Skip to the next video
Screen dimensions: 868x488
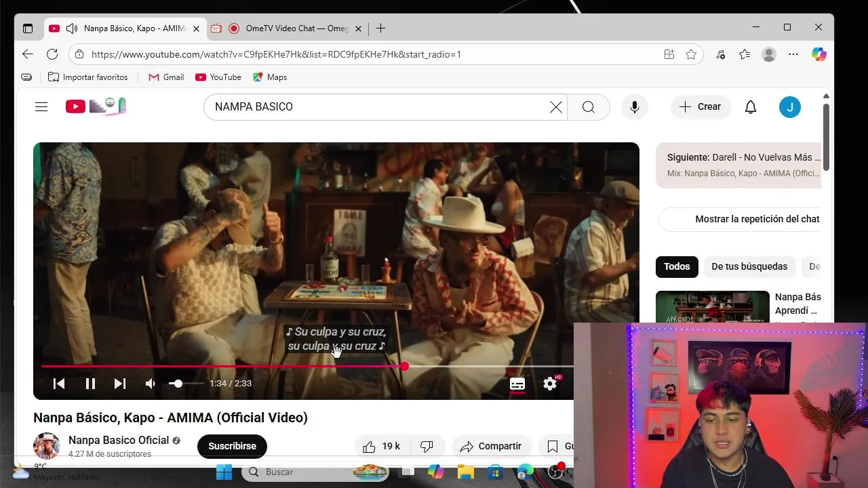[x=120, y=384]
